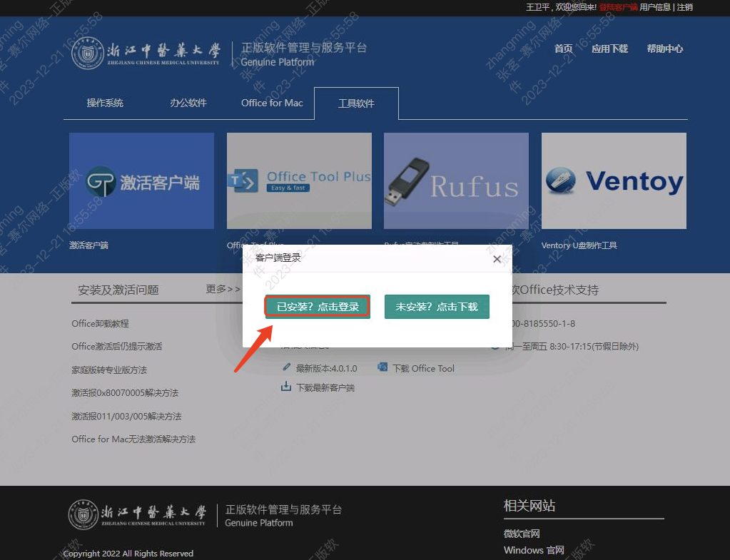Open 帮助中心 in top navigation
Screen dimensions: 730x560
[664, 49]
